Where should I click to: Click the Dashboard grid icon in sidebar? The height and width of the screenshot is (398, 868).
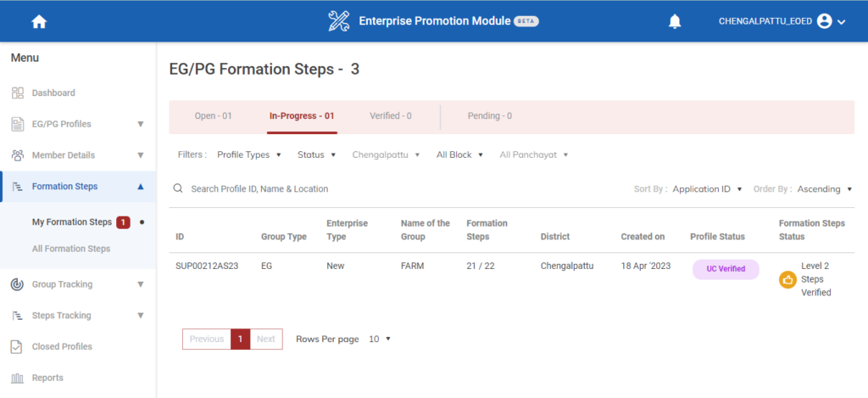click(17, 92)
